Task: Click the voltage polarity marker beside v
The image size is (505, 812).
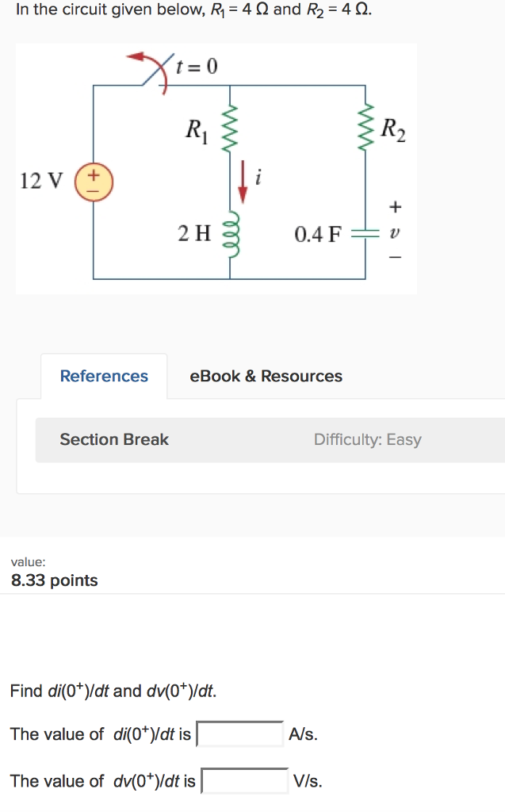Action: tap(395, 206)
